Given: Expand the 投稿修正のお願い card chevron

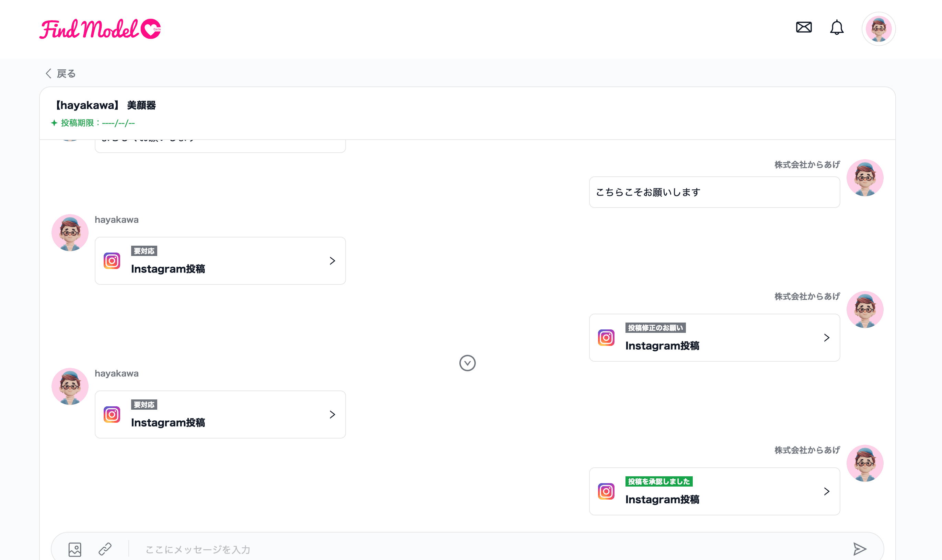Looking at the screenshot, I should coord(827,338).
